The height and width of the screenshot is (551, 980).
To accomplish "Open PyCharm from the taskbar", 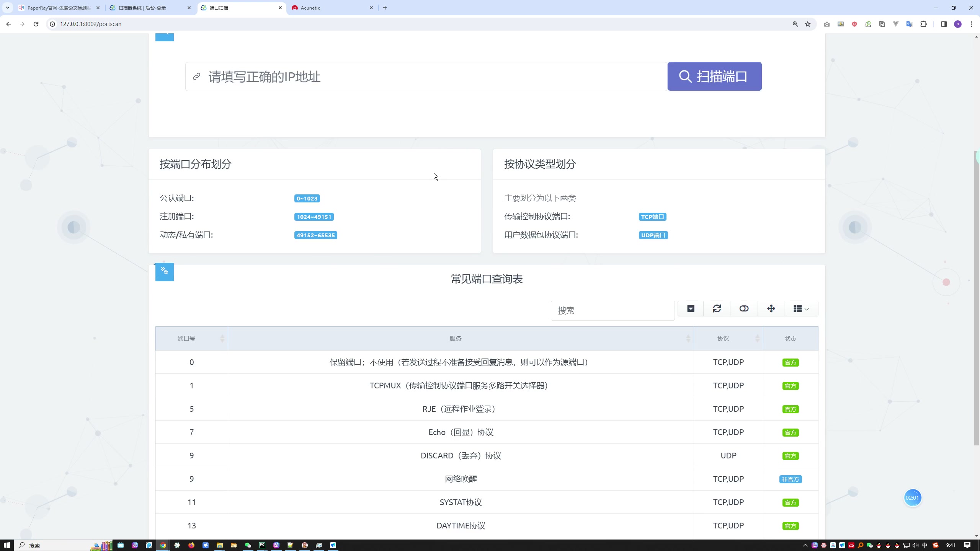I will [262, 545].
